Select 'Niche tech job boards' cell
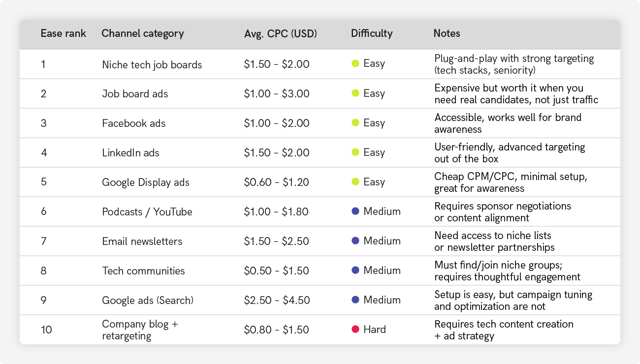Image resolution: width=640 pixels, height=364 pixels. click(152, 64)
